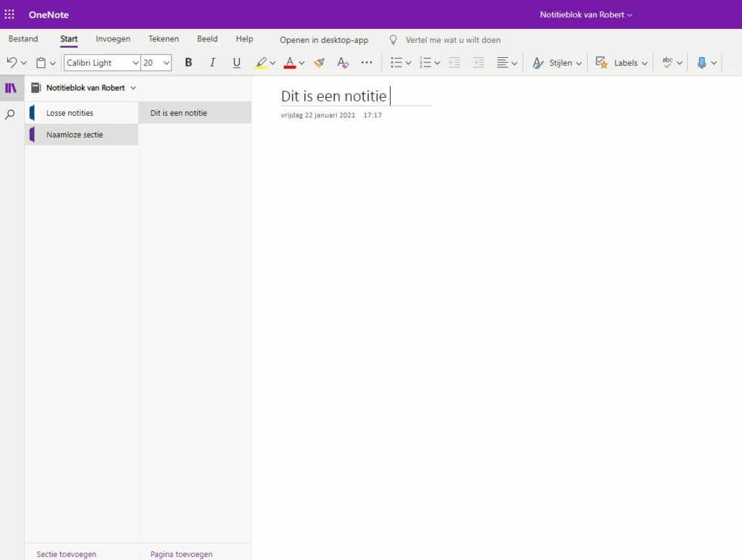Click the app launcher waffle icon
Viewport: 742px width, 560px height.
[x=9, y=14]
